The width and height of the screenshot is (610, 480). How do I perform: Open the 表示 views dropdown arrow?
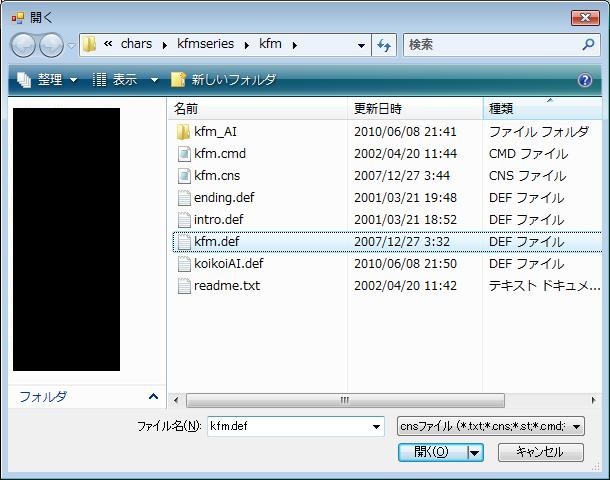(x=154, y=80)
